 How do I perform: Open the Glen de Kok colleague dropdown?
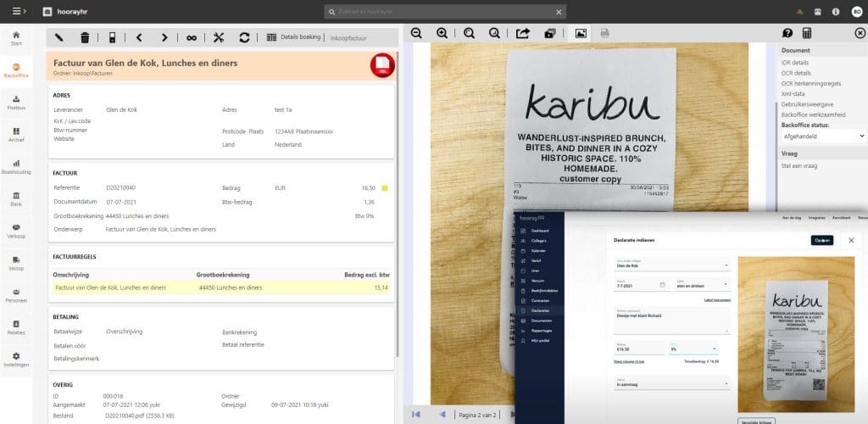click(x=671, y=264)
